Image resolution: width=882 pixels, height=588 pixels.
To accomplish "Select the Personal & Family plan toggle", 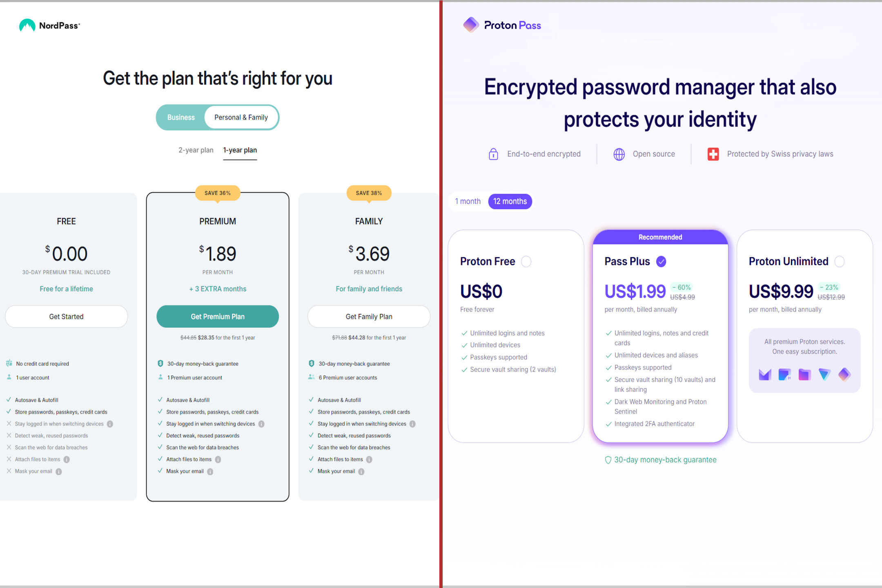I will coord(241,117).
